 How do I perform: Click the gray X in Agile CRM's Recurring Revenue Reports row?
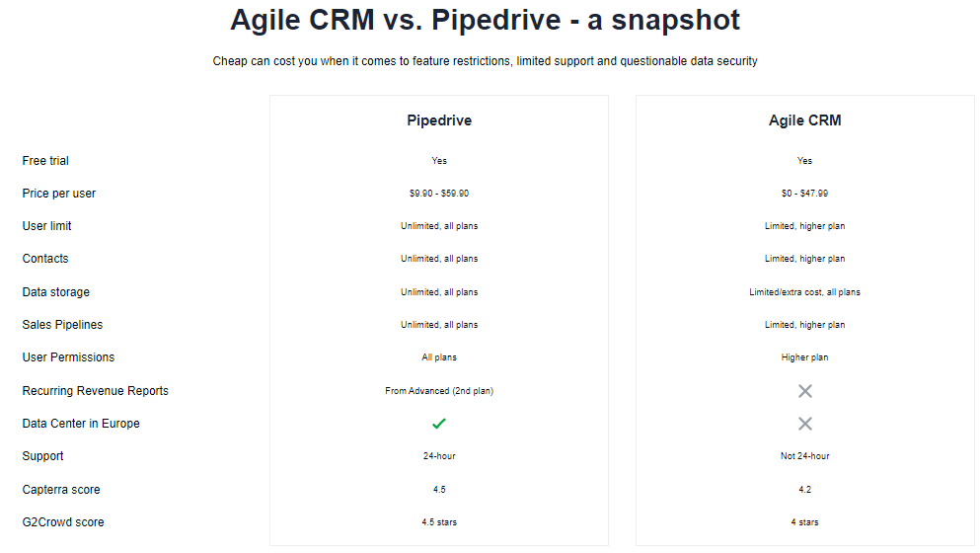pyautogui.click(x=805, y=391)
